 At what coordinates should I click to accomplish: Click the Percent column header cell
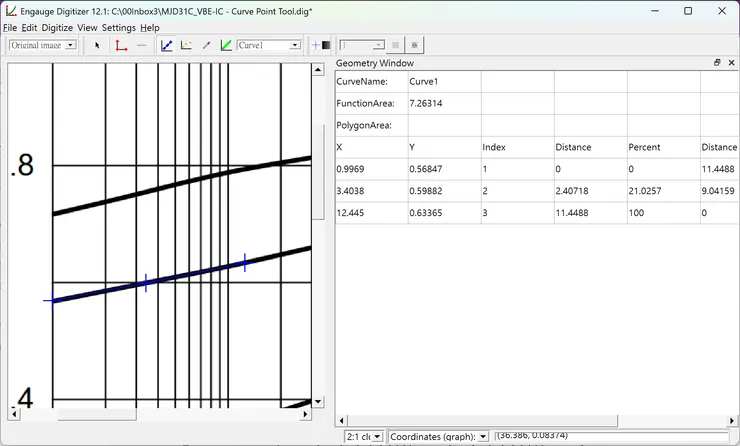(664, 147)
